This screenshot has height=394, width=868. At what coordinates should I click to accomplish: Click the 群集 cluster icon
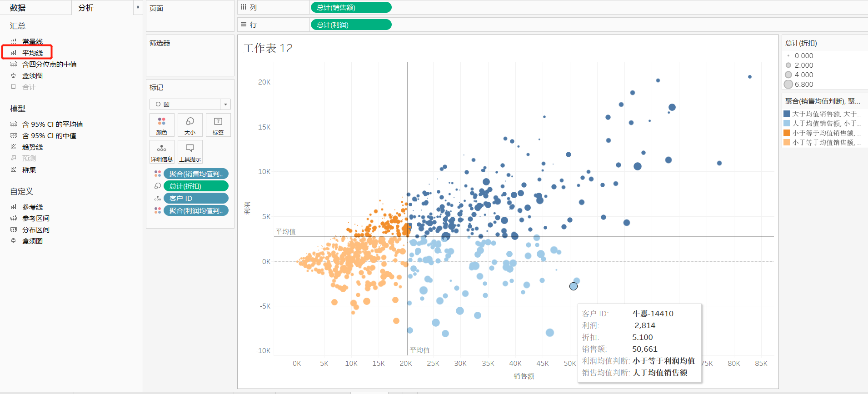click(14, 170)
